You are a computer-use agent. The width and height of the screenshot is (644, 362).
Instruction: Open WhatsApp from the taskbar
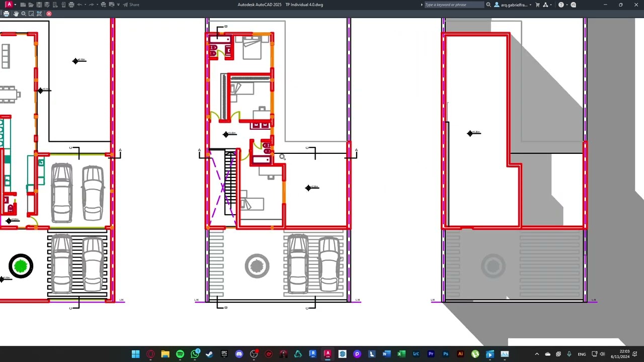(x=195, y=354)
